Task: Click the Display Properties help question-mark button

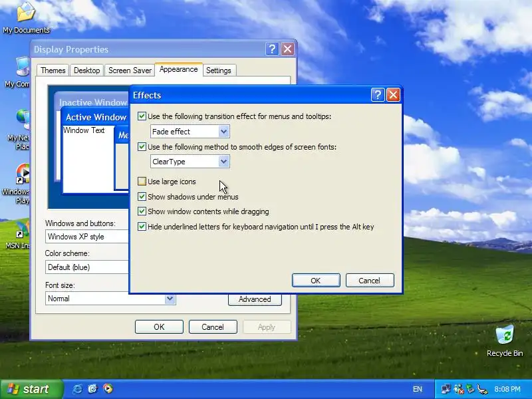Action: [272, 49]
